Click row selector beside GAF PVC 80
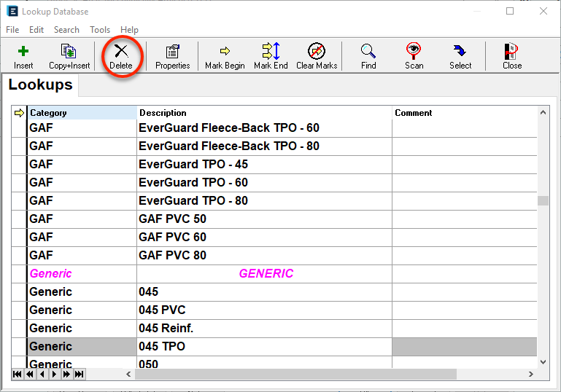Image resolution: width=561 pixels, height=392 pixels. click(x=19, y=256)
